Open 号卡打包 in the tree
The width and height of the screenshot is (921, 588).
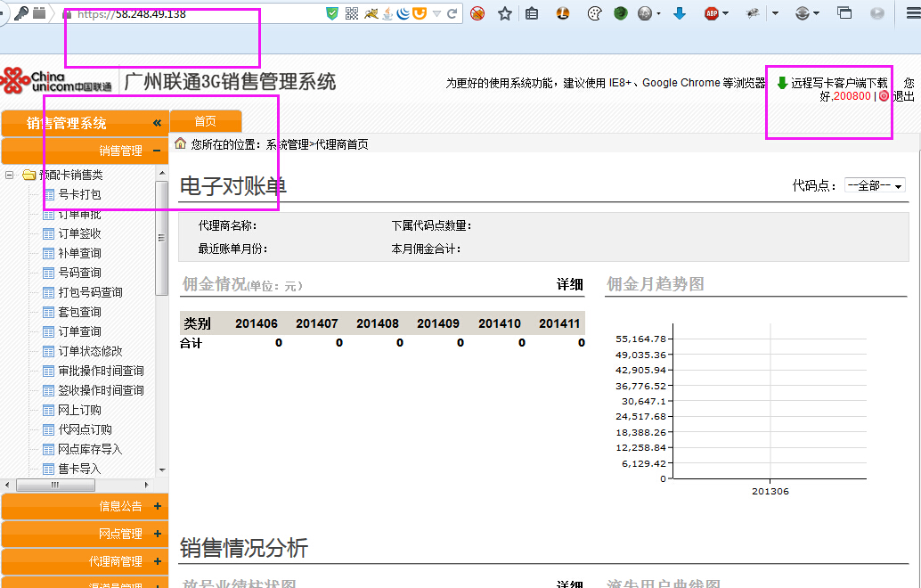[x=79, y=194]
